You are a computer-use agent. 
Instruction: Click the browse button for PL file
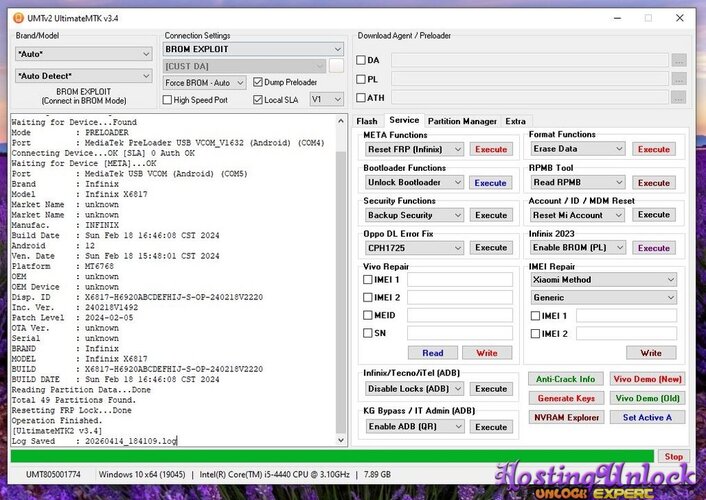[679, 79]
